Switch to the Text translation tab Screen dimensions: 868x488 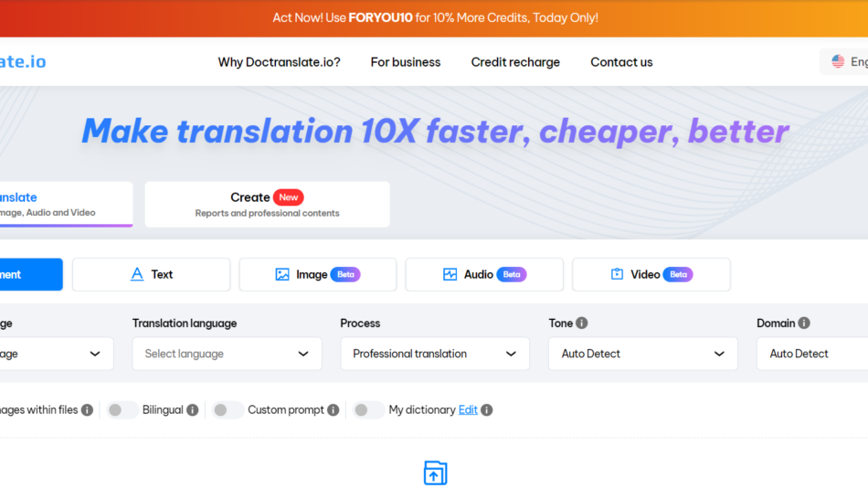point(151,274)
